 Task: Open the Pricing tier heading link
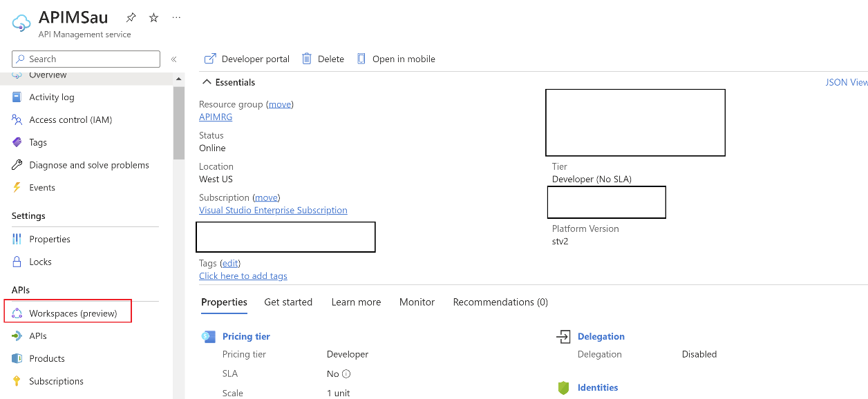click(246, 336)
